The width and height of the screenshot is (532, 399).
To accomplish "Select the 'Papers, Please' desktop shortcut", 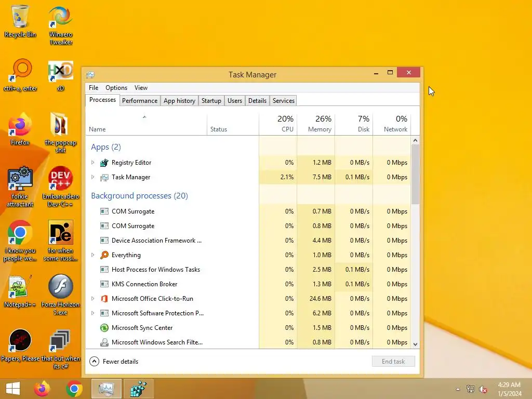I will 20,345.
